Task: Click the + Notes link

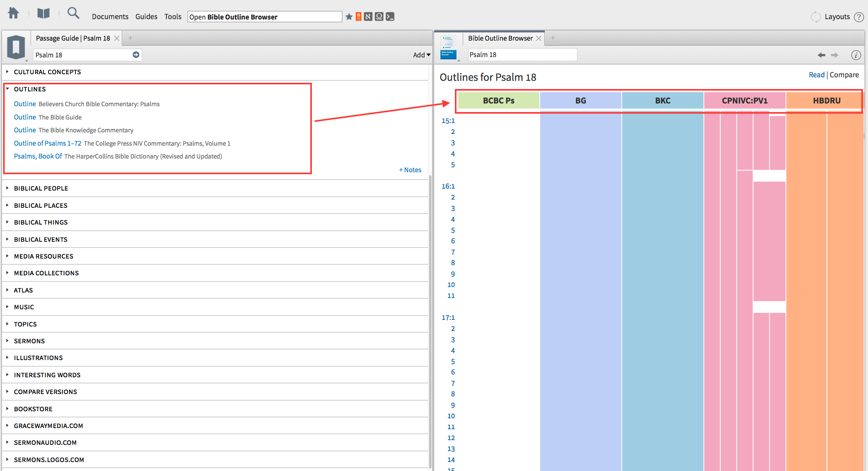Action: click(x=410, y=170)
